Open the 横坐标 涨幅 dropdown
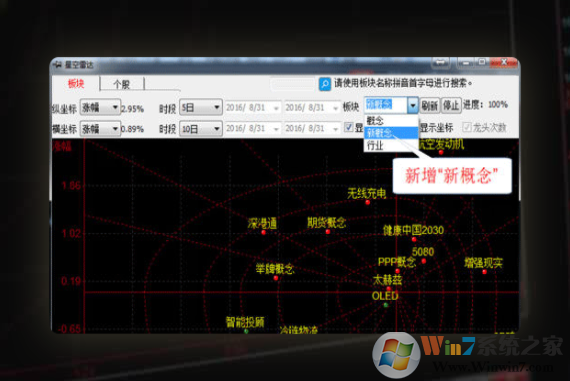570x381 pixels. [x=100, y=129]
